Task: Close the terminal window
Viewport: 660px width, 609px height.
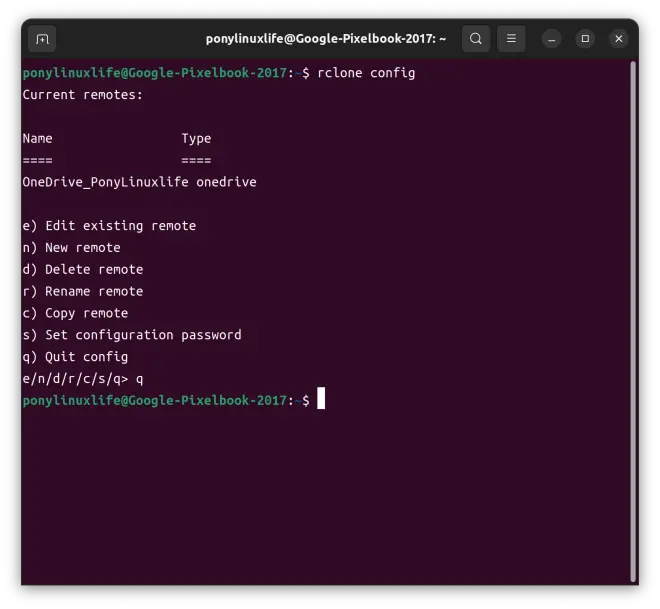Action: coord(619,39)
